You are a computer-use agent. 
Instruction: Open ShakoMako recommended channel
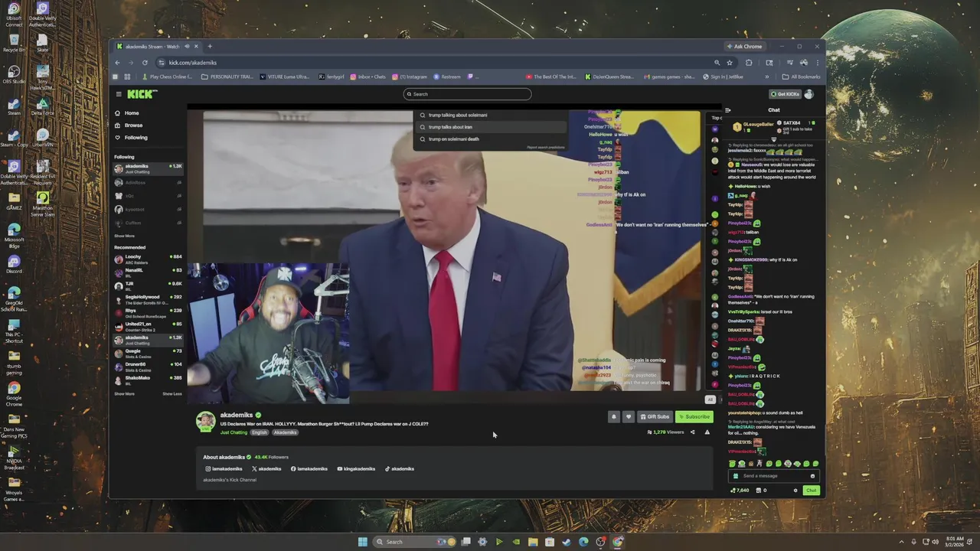tap(148, 380)
